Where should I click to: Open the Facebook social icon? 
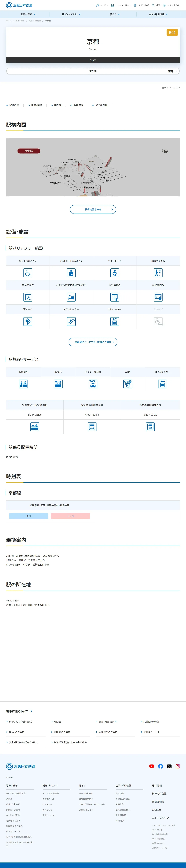click(x=161, y=766)
